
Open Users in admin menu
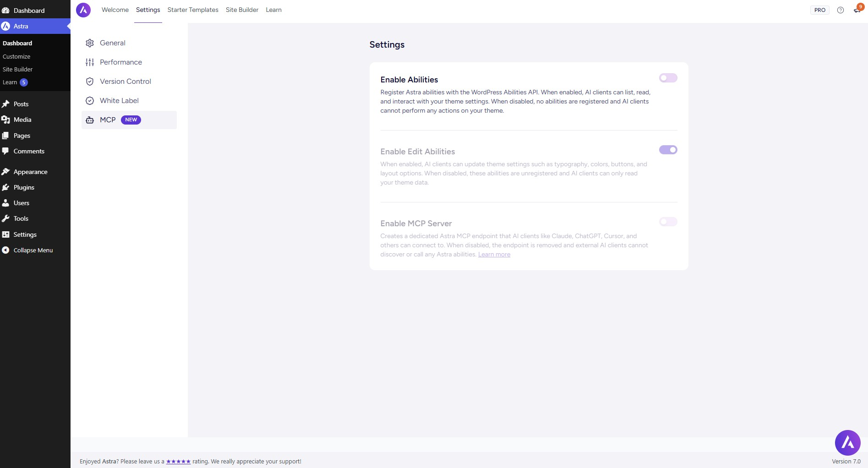coord(21,203)
